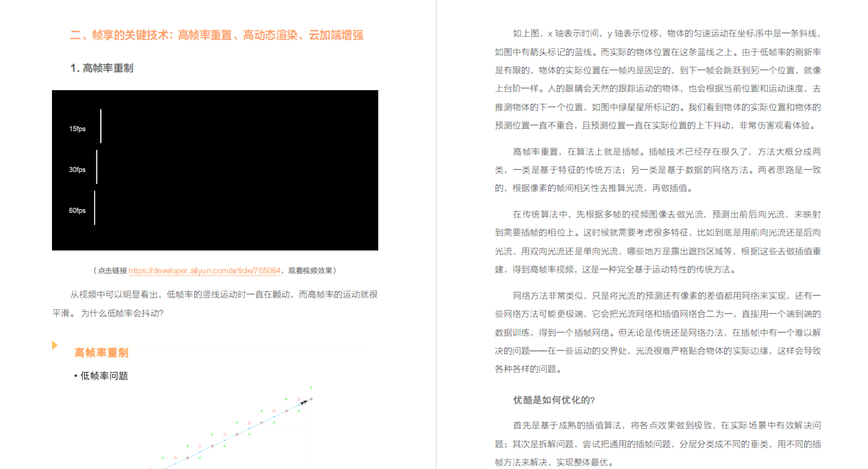
Task: Open the developer.aliyun.com/article/765084 link
Action: (x=204, y=271)
